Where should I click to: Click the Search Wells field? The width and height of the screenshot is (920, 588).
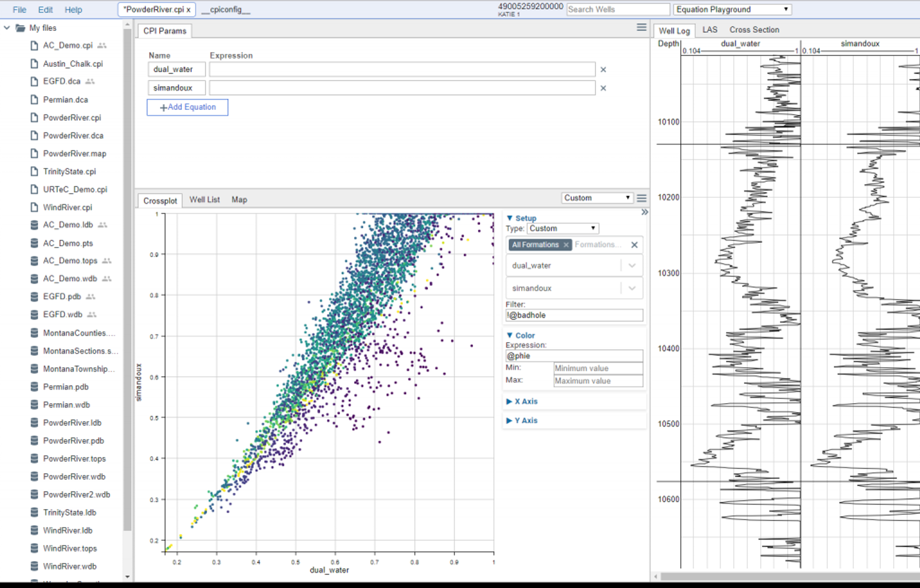pos(617,9)
